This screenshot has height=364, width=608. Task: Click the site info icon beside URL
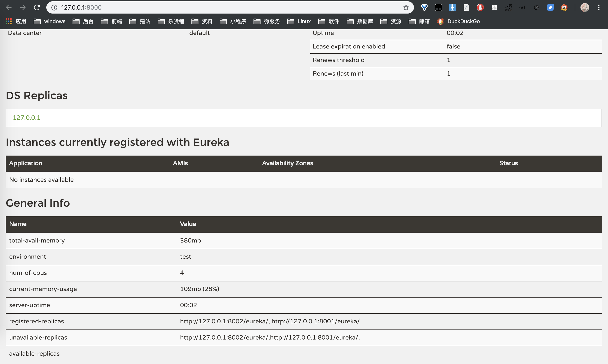coord(54,7)
